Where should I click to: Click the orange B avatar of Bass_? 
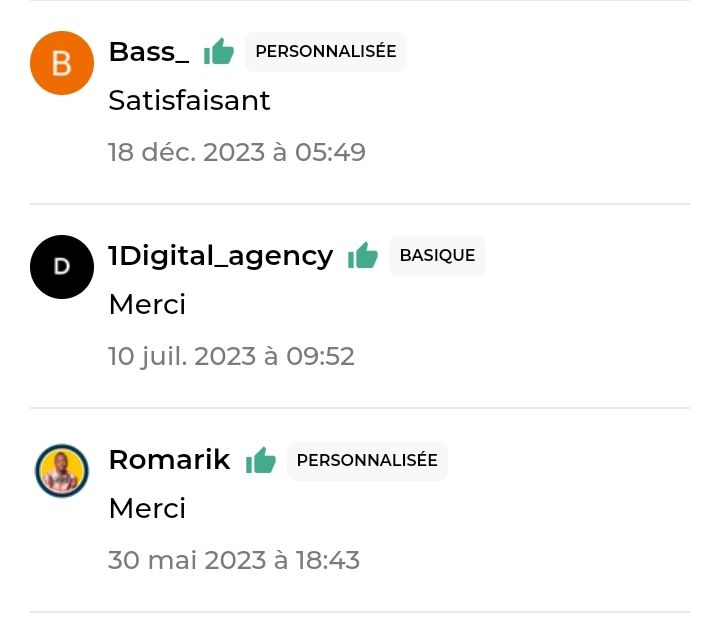pyautogui.click(x=62, y=63)
